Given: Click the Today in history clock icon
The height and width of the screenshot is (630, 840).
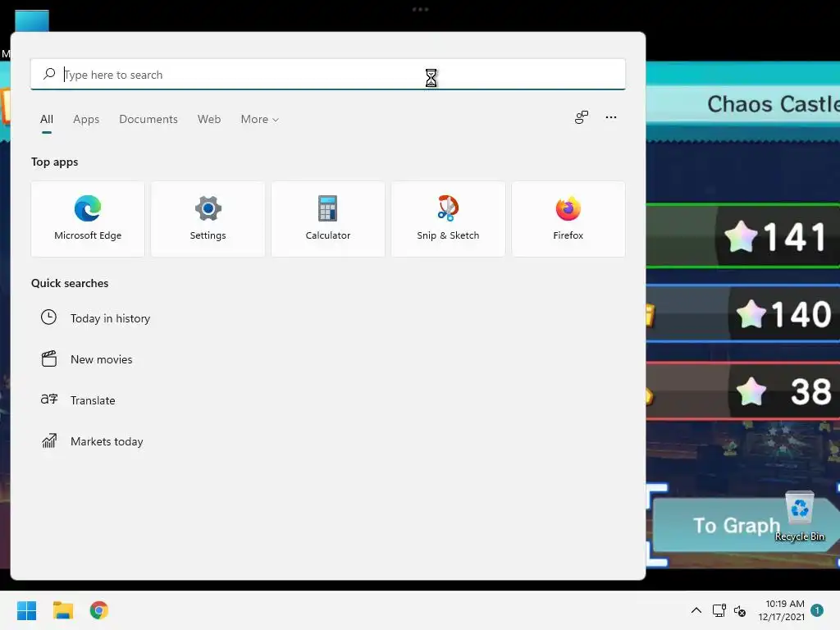Looking at the screenshot, I should tap(48, 317).
